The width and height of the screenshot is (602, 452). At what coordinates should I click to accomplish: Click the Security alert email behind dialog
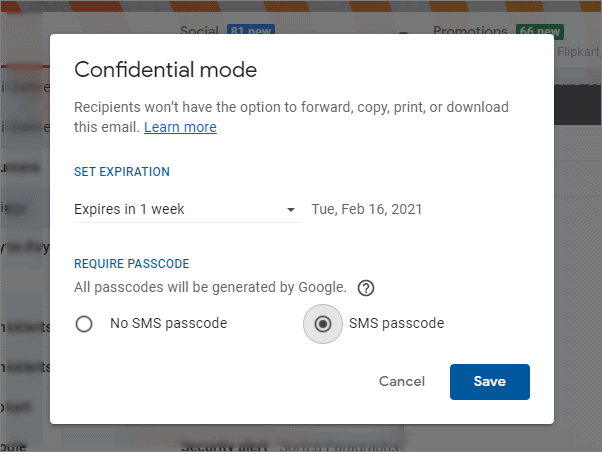(224, 447)
